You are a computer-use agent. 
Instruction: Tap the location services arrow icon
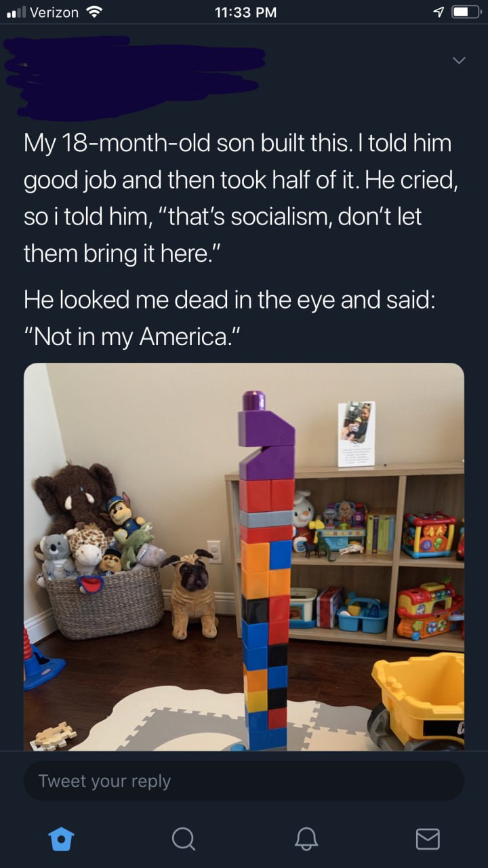[439, 12]
